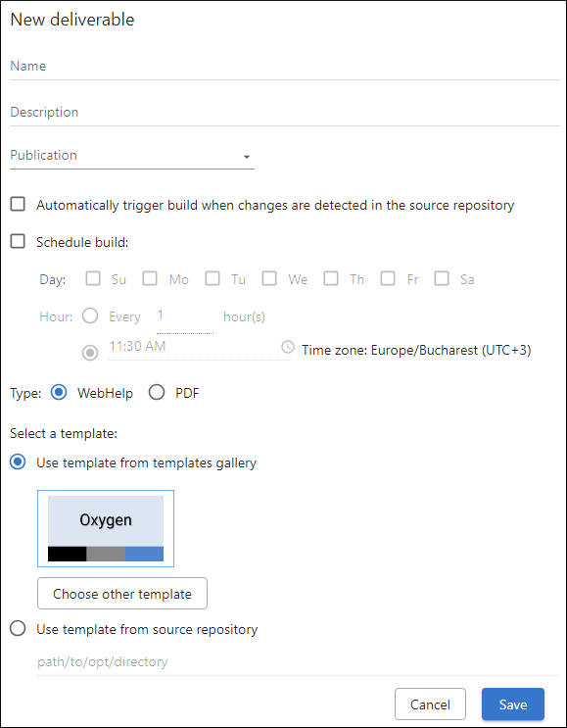This screenshot has width=567, height=728.
Task: Select WebHelp type radio button
Action: (59, 392)
